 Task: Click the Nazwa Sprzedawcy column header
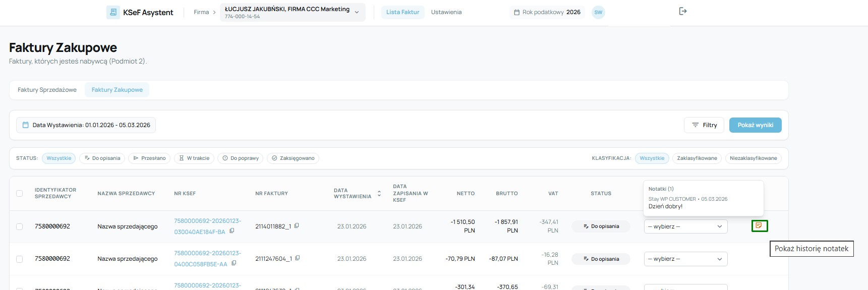[x=126, y=194]
